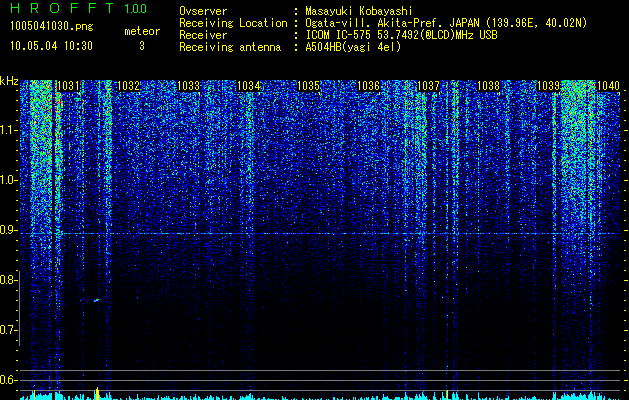Click the 1033 time marker
Screen dimensions: 629x400
click(x=189, y=86)
